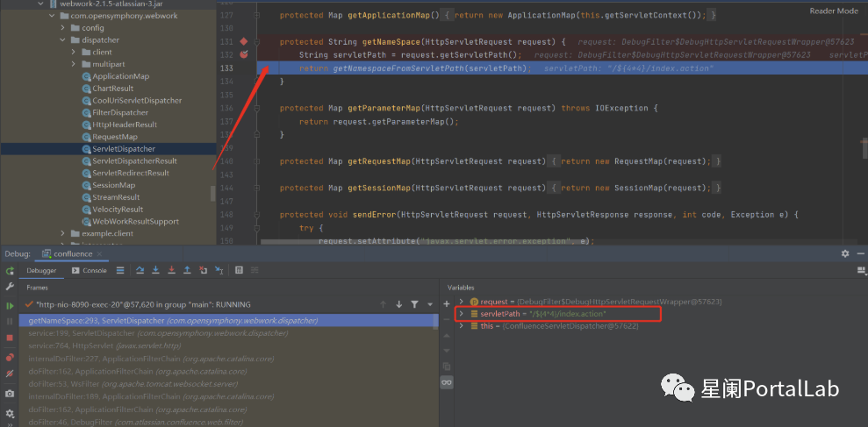Stop the debug session red square
The width and height of the screenshot is (868, 427).
(10, 338)
